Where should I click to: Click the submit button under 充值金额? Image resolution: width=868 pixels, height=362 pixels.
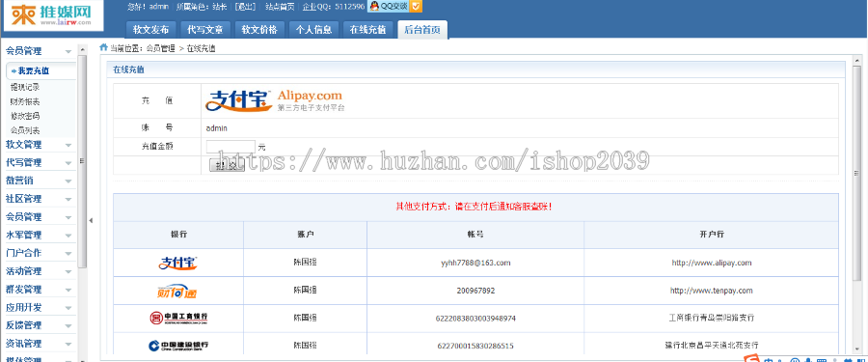(227, 165)
